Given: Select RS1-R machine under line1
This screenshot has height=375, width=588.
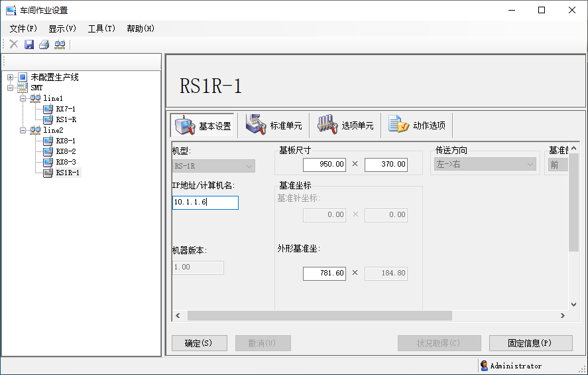Looking at the screenshot, I should [65, 119].
